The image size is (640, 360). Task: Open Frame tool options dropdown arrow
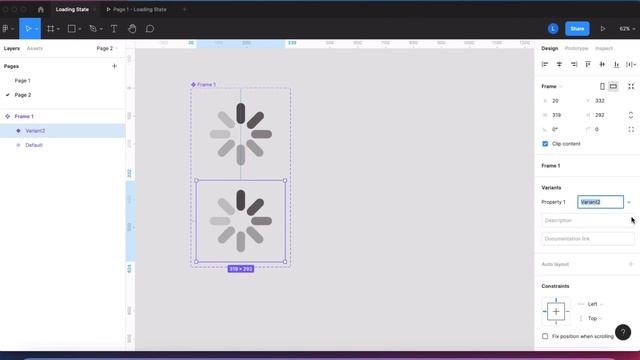(x=58, y=29)
